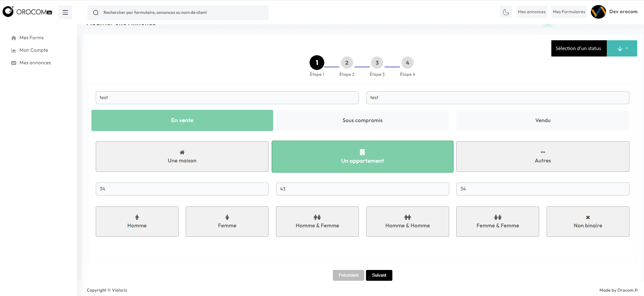Jump to Étape 2 in the stepper
The width and height of the screenshot is (644, 296).
tap(347, 63)
